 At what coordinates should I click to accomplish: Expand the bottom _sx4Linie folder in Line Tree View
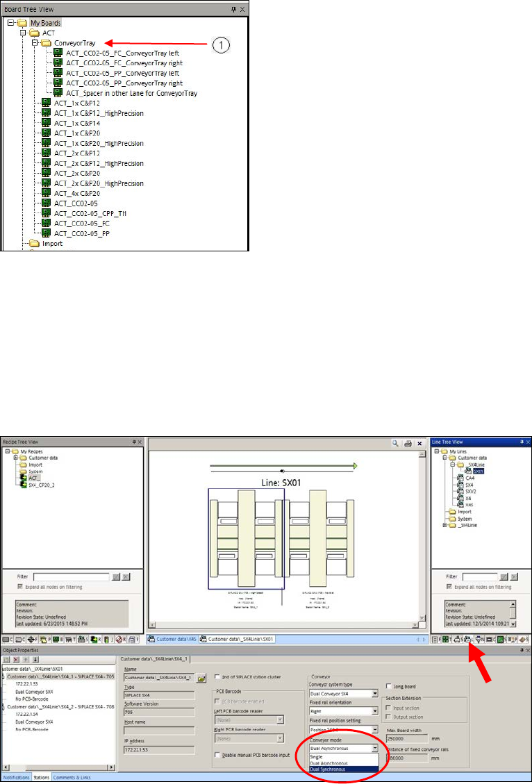coord(445,526)
